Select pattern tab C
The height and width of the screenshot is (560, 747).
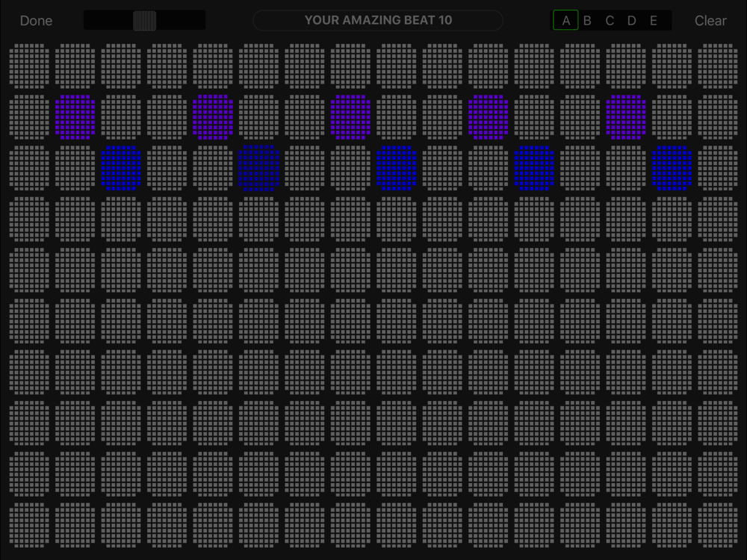610,21
